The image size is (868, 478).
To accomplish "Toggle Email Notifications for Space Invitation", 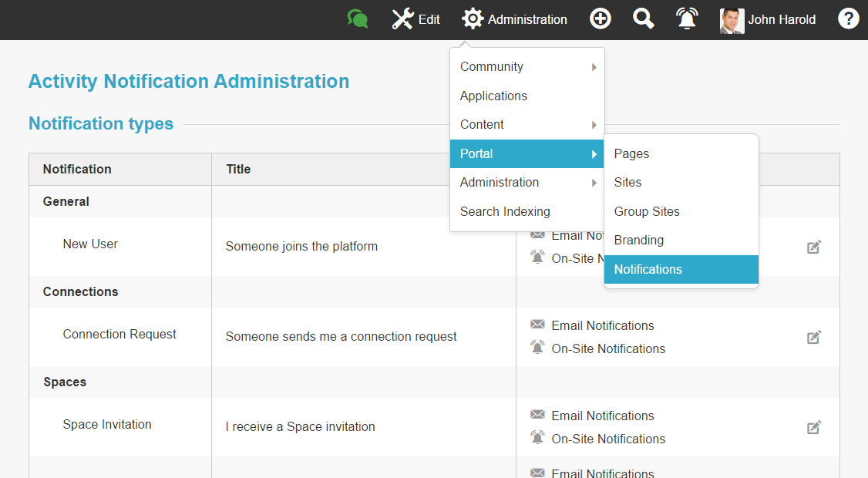I will coord(592,416).
